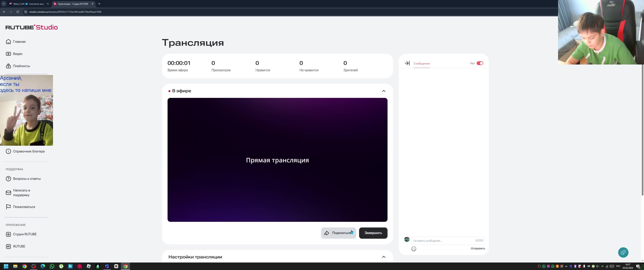Image resolution: width=644 pixels, height=270 pixels.
Task: Collapse the Настройки трансляции section
Action: click(384, 257)
